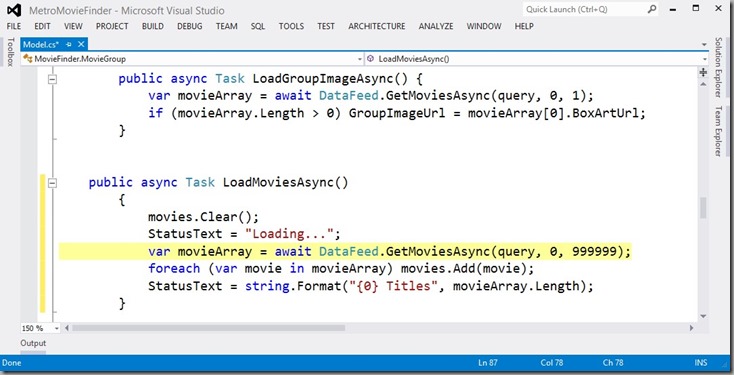The image size is (734, 375).
Task: Click the LoadMoviesAsync member icon
Action: click(x=370, y=59)
